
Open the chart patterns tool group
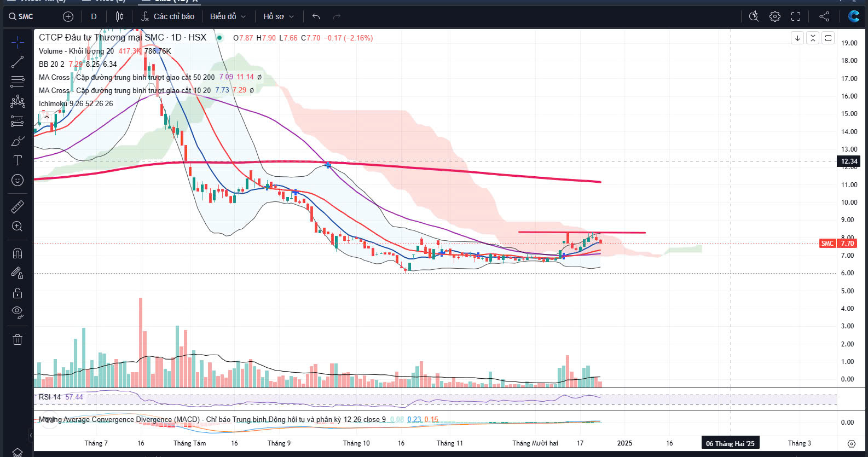(18, 101)
